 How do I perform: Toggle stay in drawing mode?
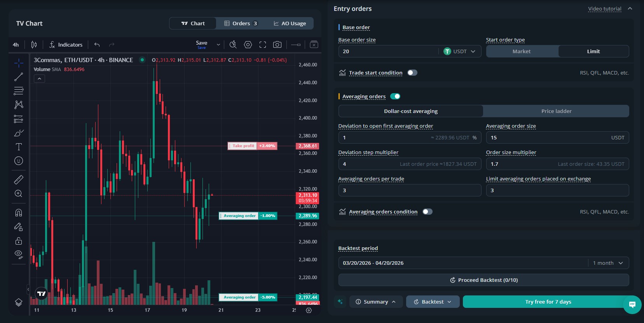click(19, 227)
